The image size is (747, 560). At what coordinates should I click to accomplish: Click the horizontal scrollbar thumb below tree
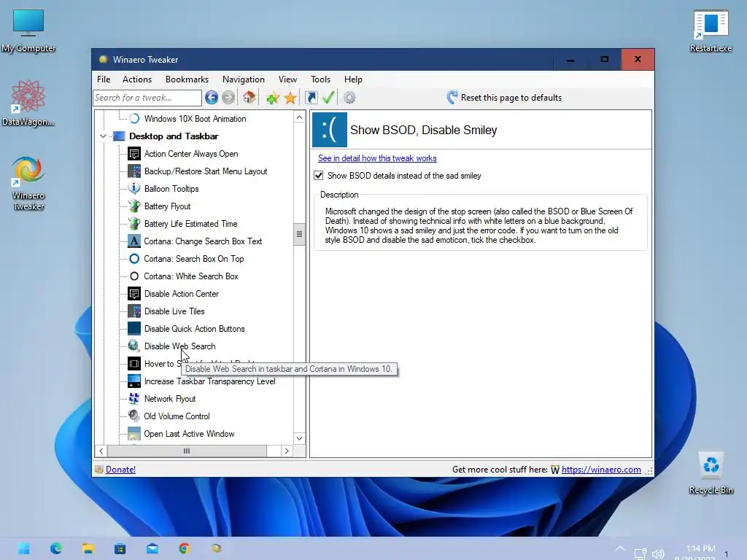coord(187,451)
